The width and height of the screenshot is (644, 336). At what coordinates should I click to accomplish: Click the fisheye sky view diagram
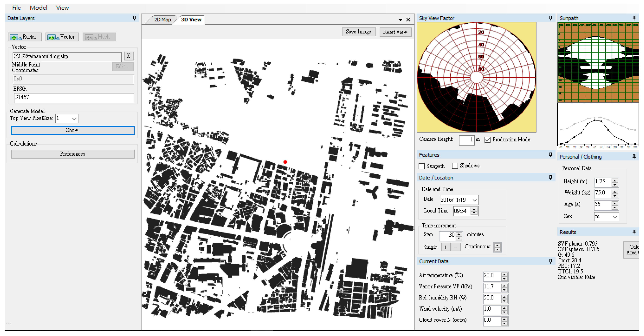point(476,77)
